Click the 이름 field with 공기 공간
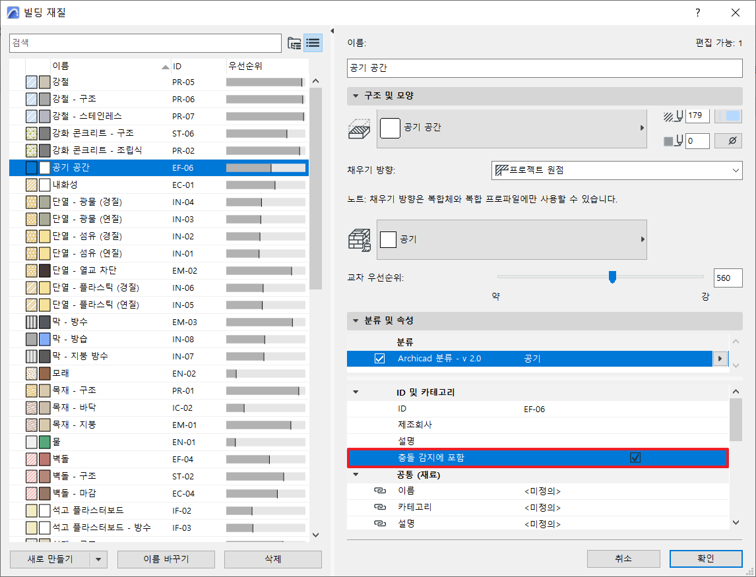The height and width of the screenshot is (577, 756). (544, 68)
